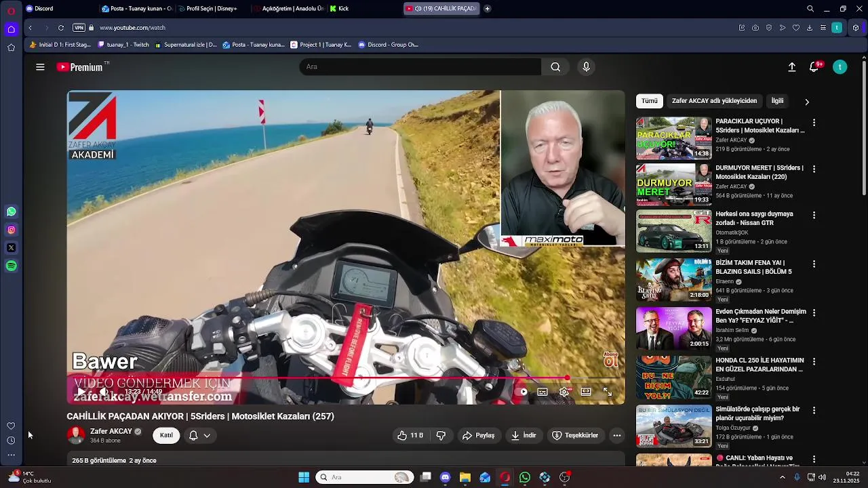Select Zafer AKCAY adlı yükleyiciden chip
The width and height of the screenshot is (868, 488).
(x=714, y=101)
